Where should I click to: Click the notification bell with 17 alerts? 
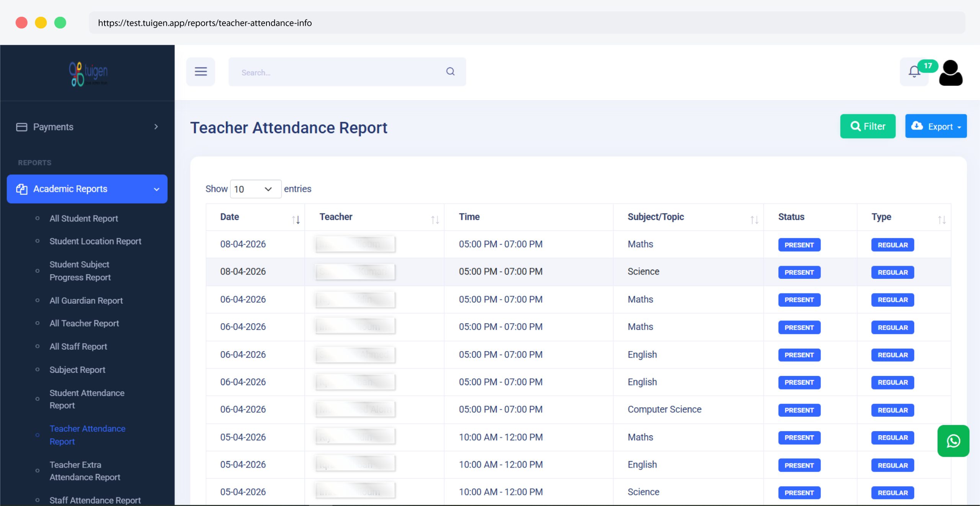click(x=914, y=72)
